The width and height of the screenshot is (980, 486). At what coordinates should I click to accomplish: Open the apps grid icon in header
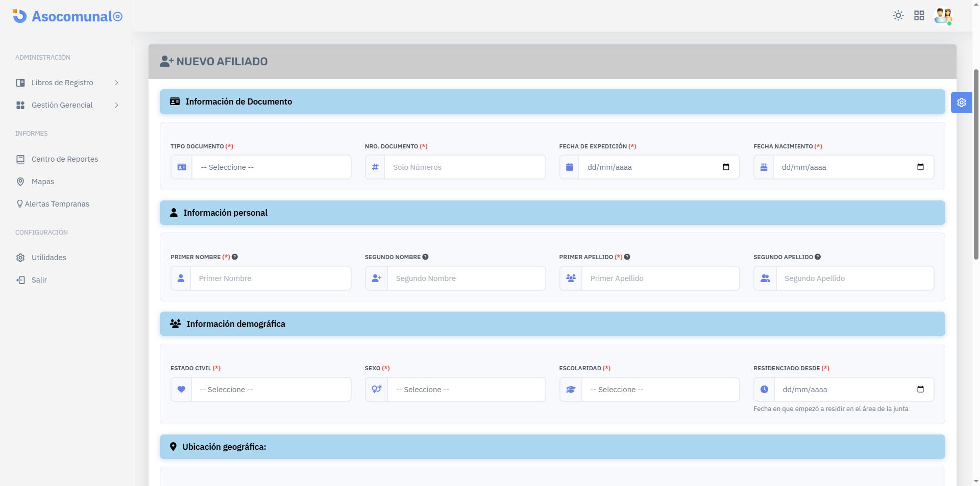tap(919, 15)
